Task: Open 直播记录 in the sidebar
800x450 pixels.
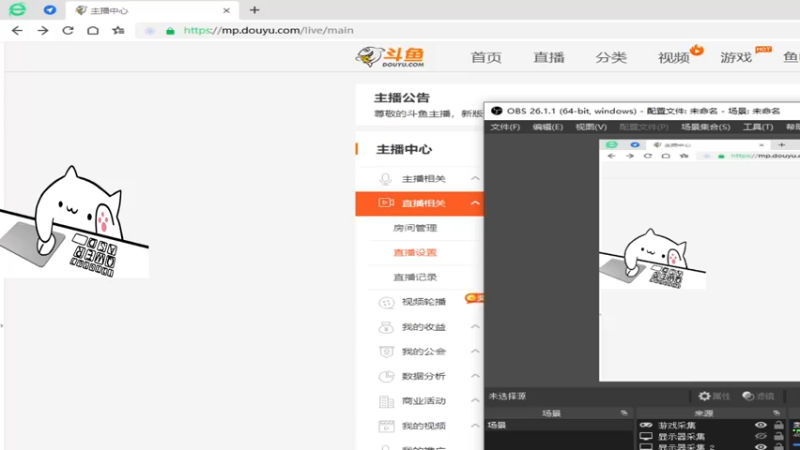Action: pyautogui.click(x=415, y=277)
